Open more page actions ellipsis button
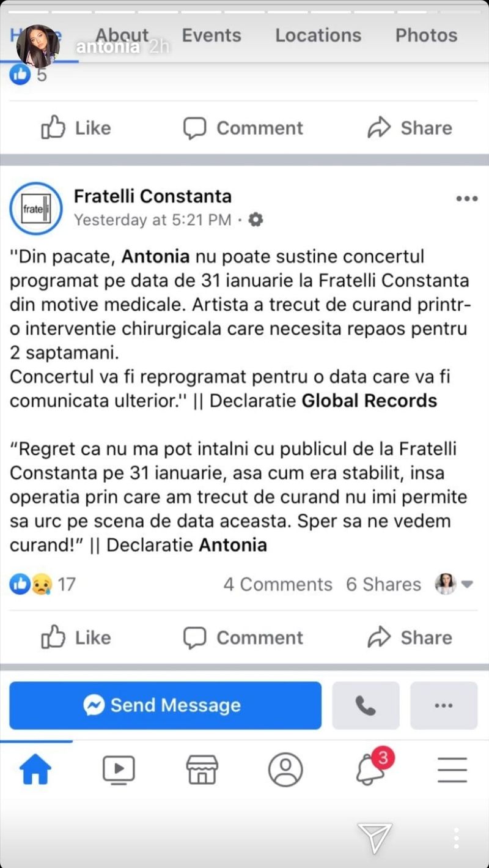489x868 pixels. coord(443,705)
